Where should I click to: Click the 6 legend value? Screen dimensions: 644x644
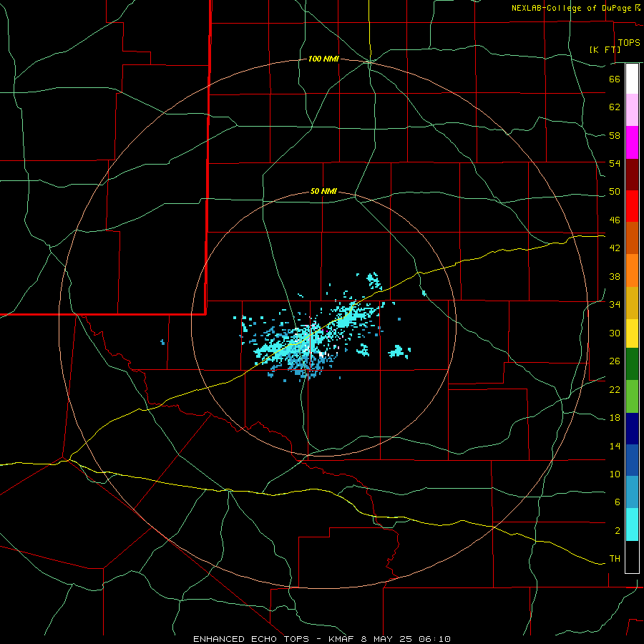(617, 502)
